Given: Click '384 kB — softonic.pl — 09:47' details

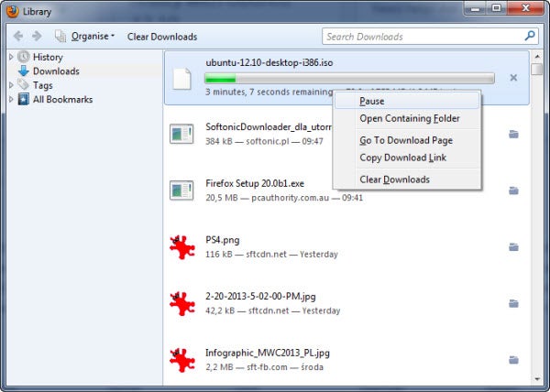Looking at the screenshot, I should coord(264,142).
